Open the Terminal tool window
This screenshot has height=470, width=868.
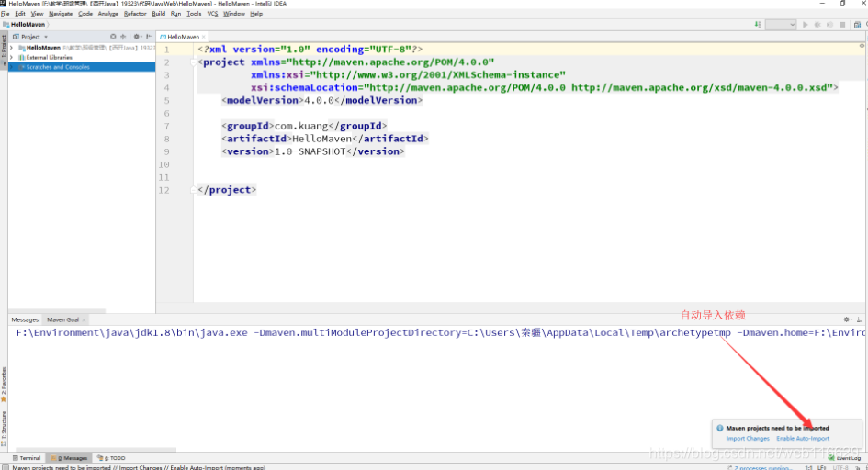point(26,458)
